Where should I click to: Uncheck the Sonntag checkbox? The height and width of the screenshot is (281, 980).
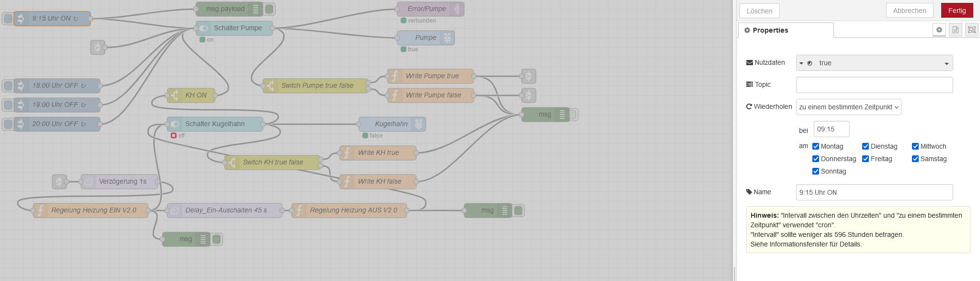coord(816,171)
